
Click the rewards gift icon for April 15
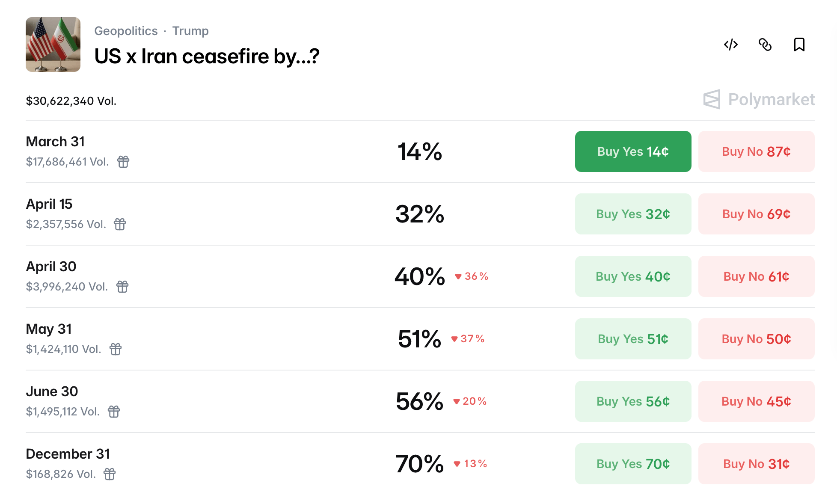click(x=120, y=224)
